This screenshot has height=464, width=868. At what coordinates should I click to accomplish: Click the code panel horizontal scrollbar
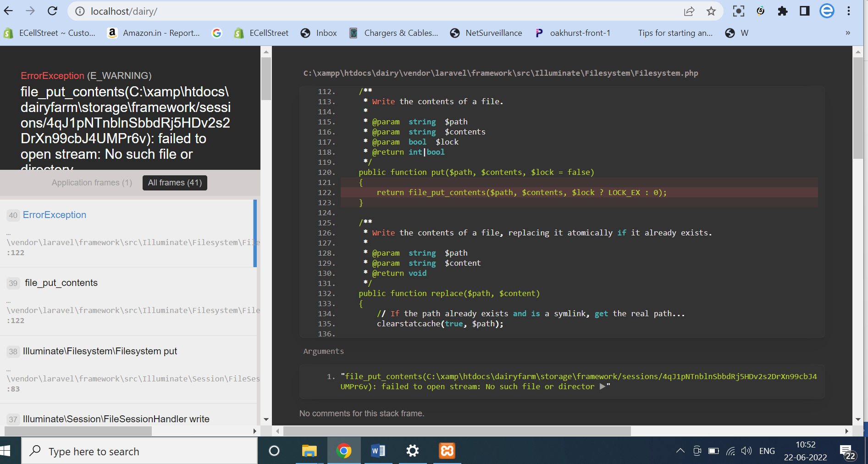[457, 431]
